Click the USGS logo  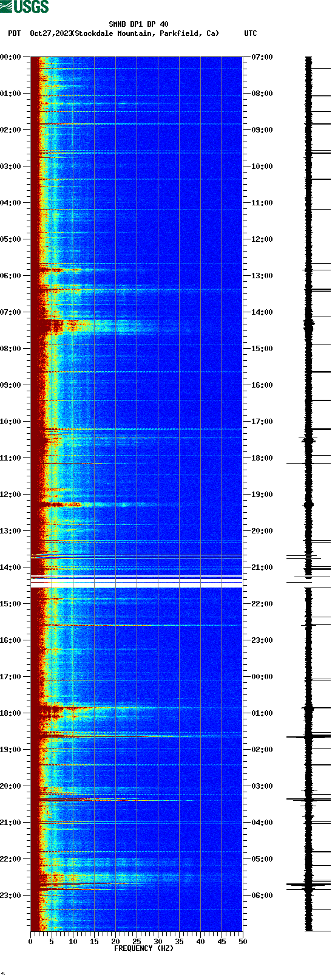pos(24,7)
